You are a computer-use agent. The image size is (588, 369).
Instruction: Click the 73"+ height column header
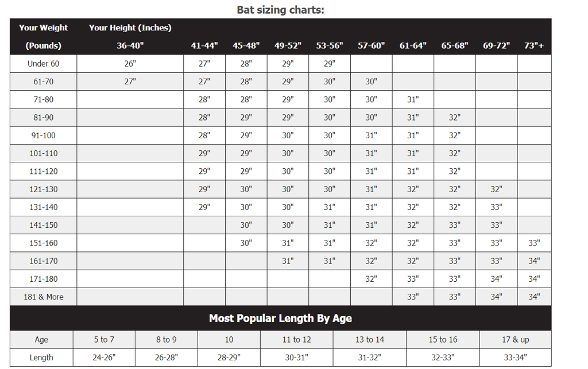(534, 46)
